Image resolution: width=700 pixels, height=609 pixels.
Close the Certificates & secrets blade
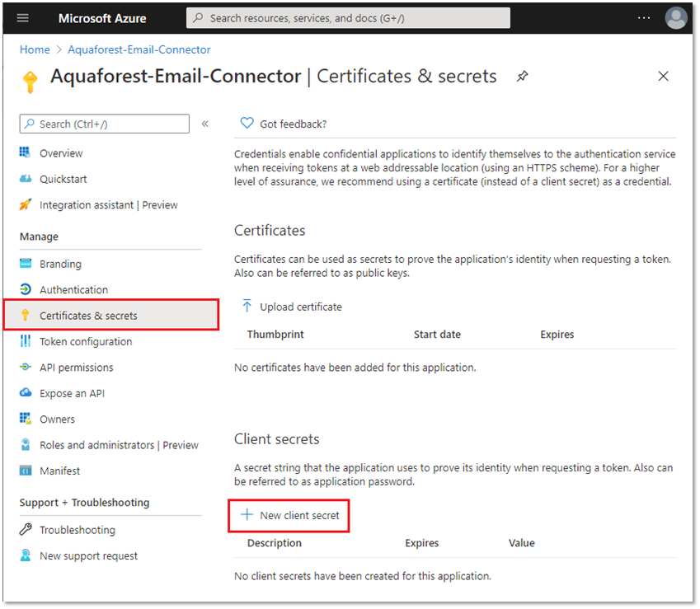point(663,77)
